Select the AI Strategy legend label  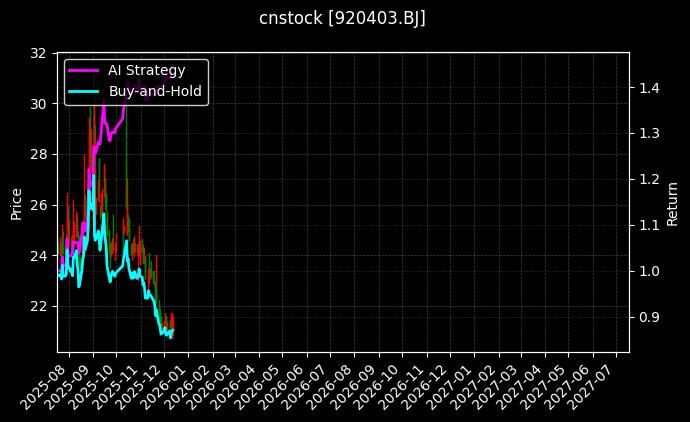pos(146,70)
